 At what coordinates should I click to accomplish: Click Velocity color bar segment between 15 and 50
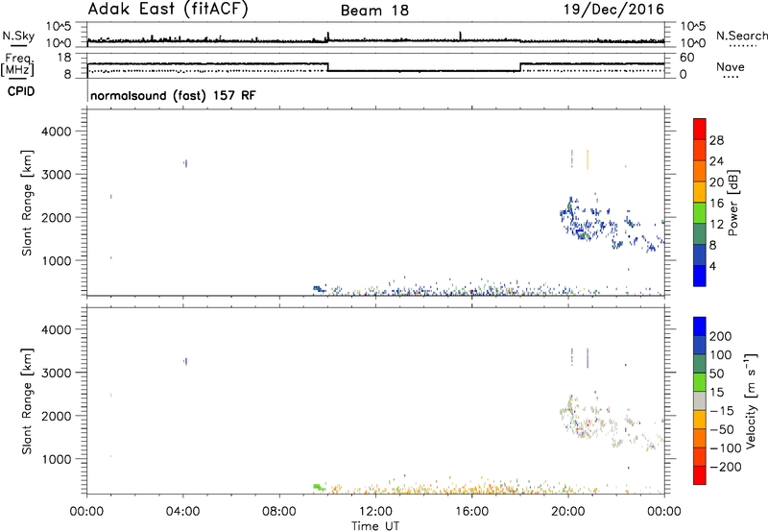[x=700, y=382]
